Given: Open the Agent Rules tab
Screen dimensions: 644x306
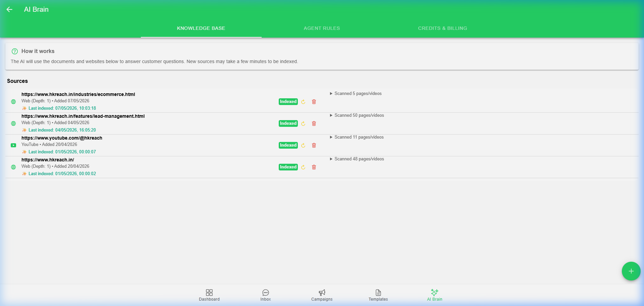Looking at the screenshot, I should click(x=322, y=28).
